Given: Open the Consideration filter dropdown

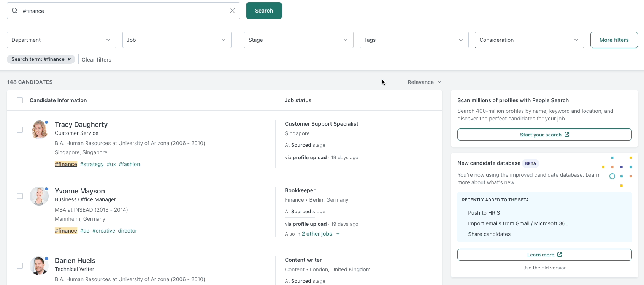Looking at the screenshot, I should pos(529,40).
